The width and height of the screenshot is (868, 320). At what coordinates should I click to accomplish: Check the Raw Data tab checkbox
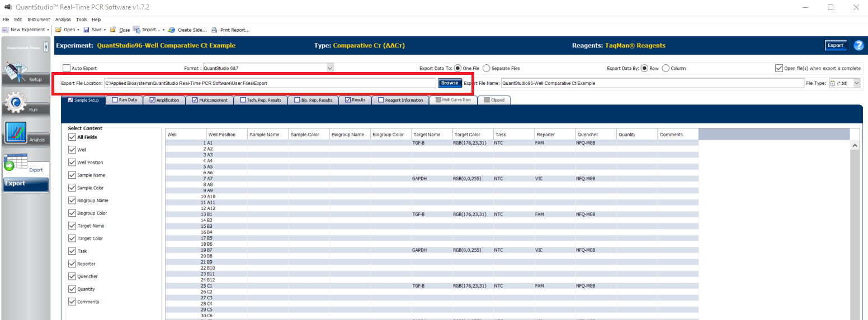tap(115, 100)
